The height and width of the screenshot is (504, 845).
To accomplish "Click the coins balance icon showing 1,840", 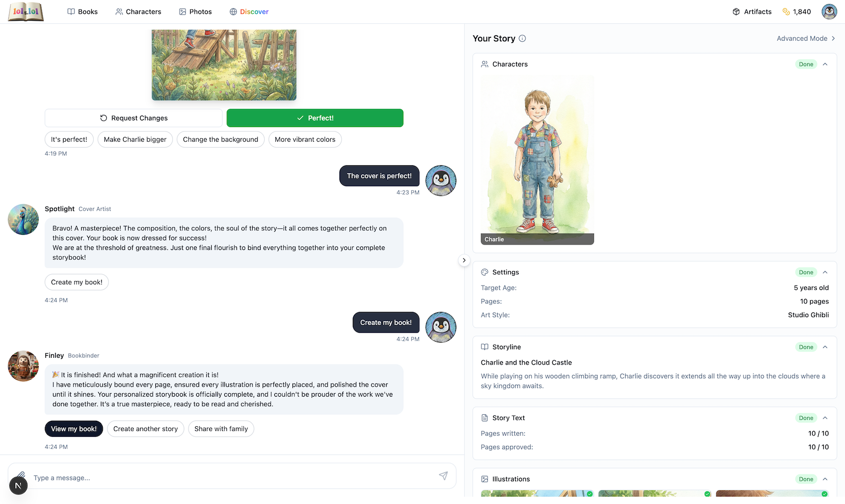I will pyautogui.click(x=786, y=12).
